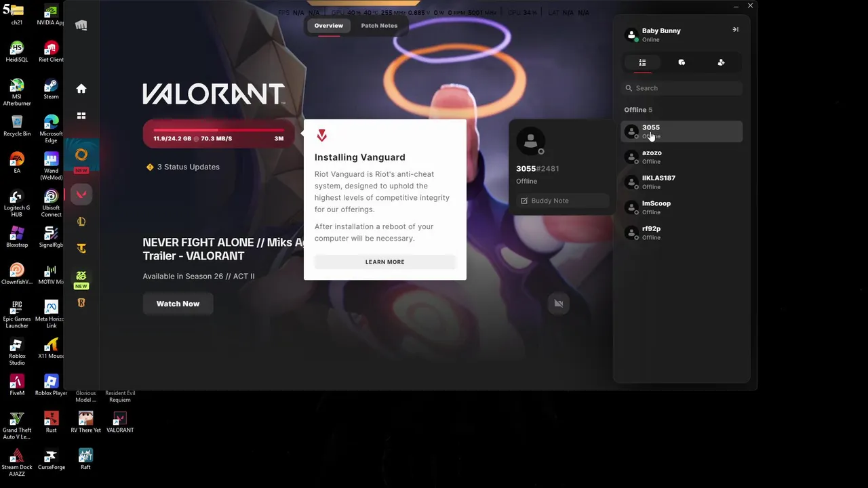Switch to the friends list tab
This screenshot has width=868, height=488.
(x=642, y=62)
